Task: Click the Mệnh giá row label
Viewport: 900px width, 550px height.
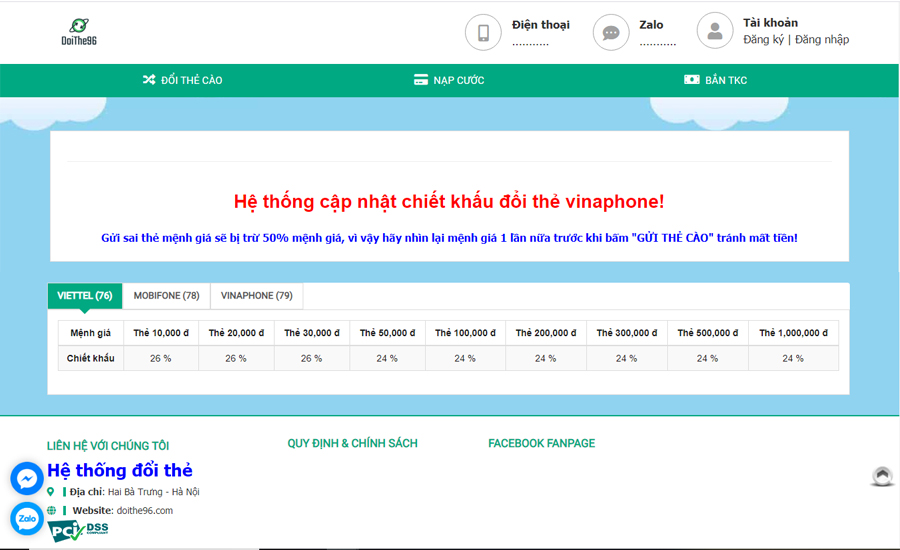Action: click(x=91, y=333)
